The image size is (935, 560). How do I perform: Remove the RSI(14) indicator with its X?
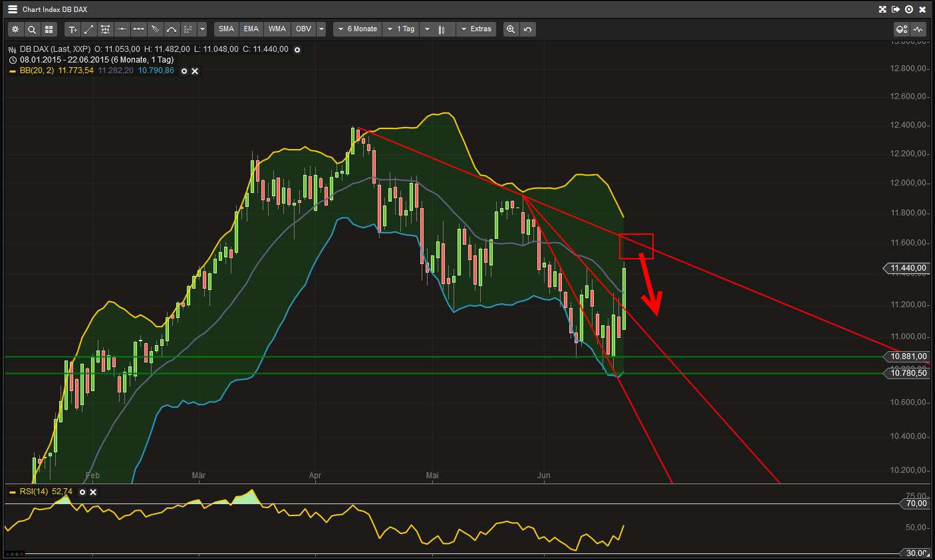(93, 492)
